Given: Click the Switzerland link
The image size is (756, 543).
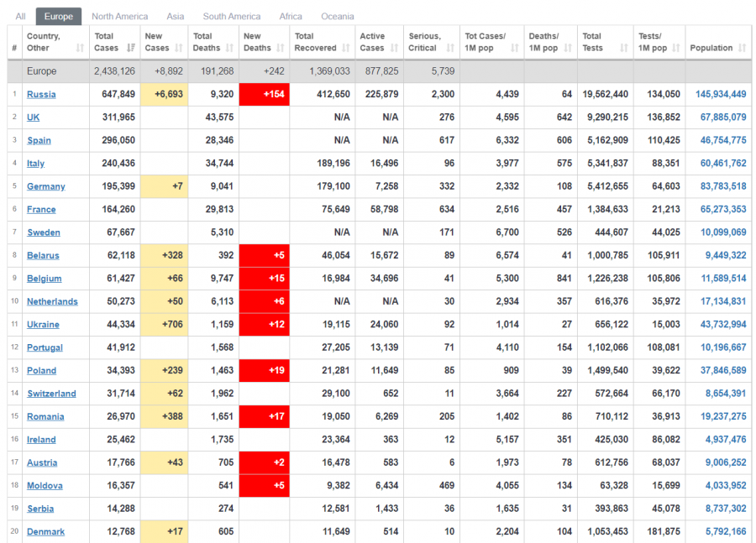Looking at the screenshot, I should point(51,394).
